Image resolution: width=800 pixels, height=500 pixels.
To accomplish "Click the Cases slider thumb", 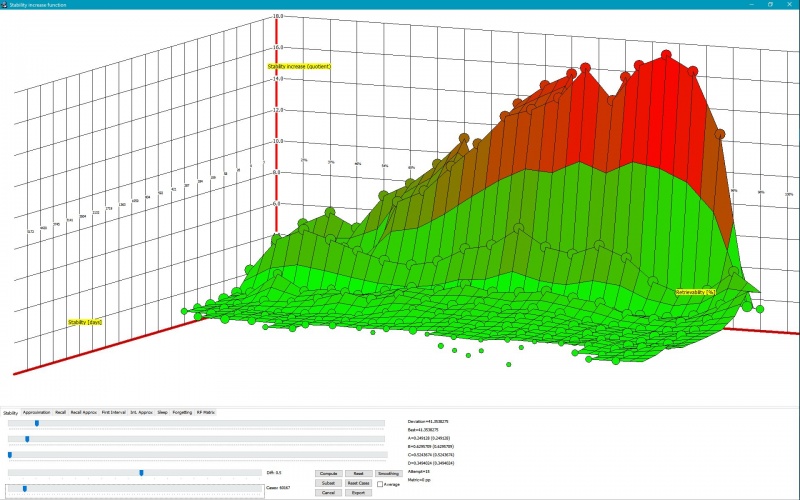I will point(23,488).
